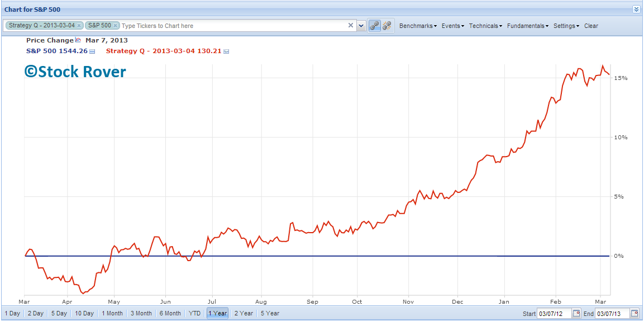Click the 0% axis label

pos(619,256)
